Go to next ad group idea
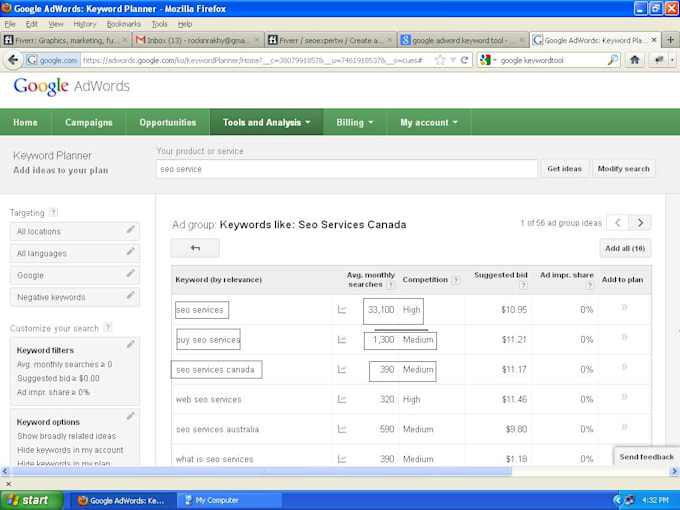This screenshot has width=680, height=510. [x=640, y=222]
